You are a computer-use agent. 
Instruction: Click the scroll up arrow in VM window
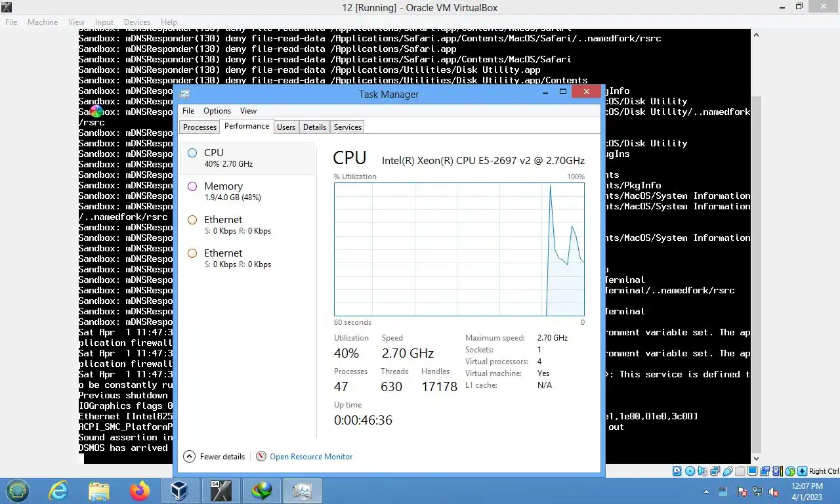(x=756, y=35)
